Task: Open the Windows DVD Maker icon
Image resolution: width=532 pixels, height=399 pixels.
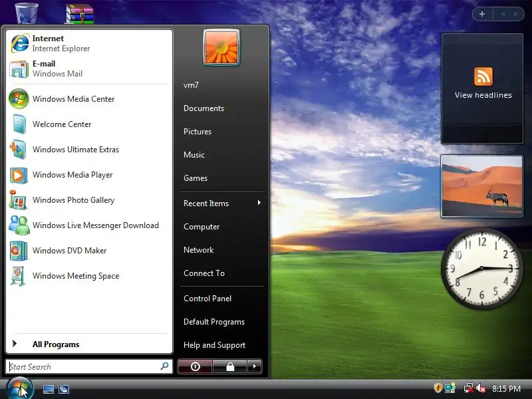Action: (x=19, y=251)
